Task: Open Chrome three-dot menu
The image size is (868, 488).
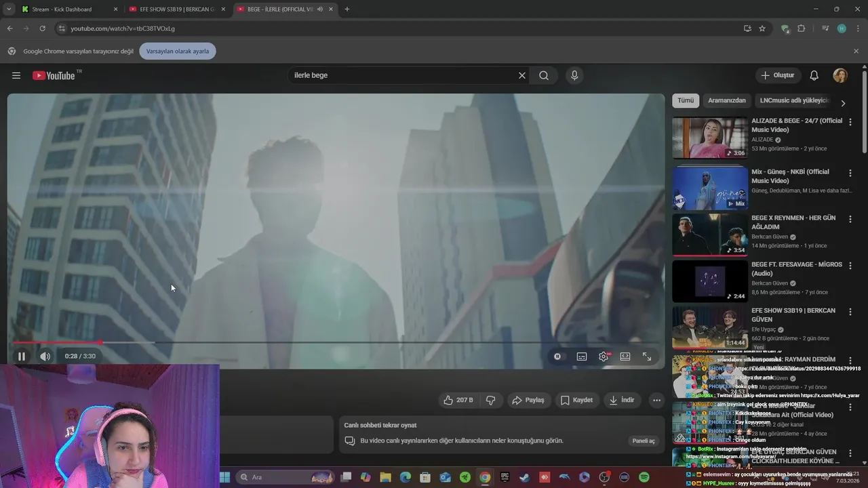Action: tap(856, 28)
